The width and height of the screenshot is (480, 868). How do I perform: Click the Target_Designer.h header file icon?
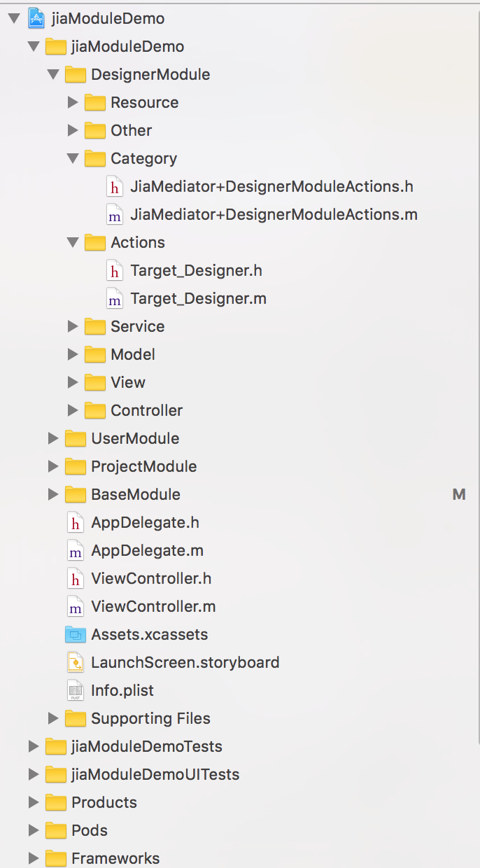point(114,270)
